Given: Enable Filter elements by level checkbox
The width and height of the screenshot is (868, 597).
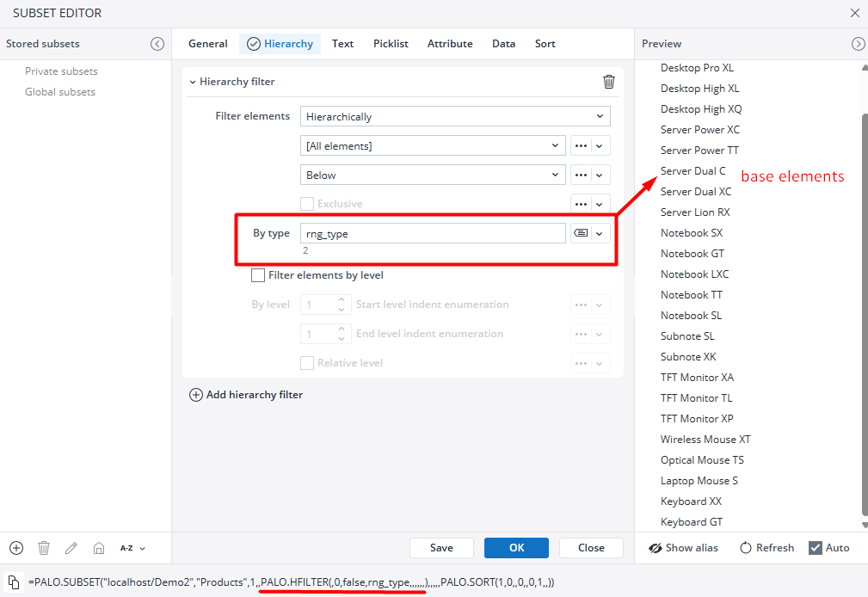Looking at the screenshot, I should 258,275.
